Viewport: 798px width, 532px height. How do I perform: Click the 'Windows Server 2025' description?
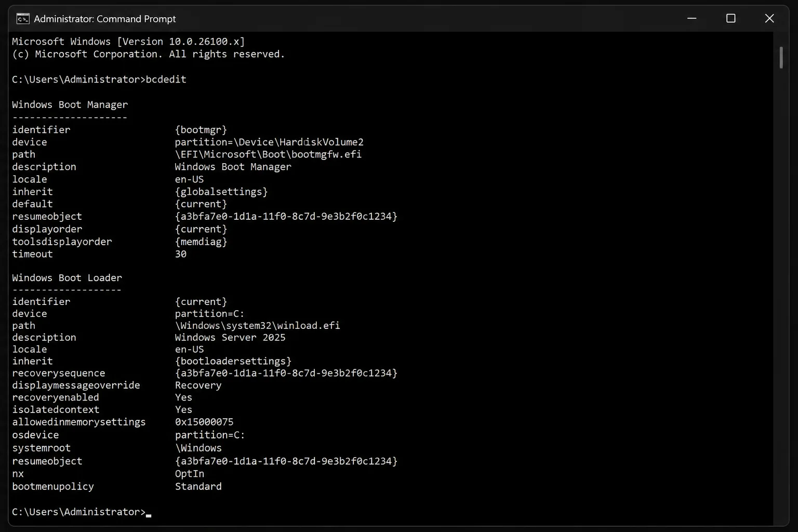point(230,338)
